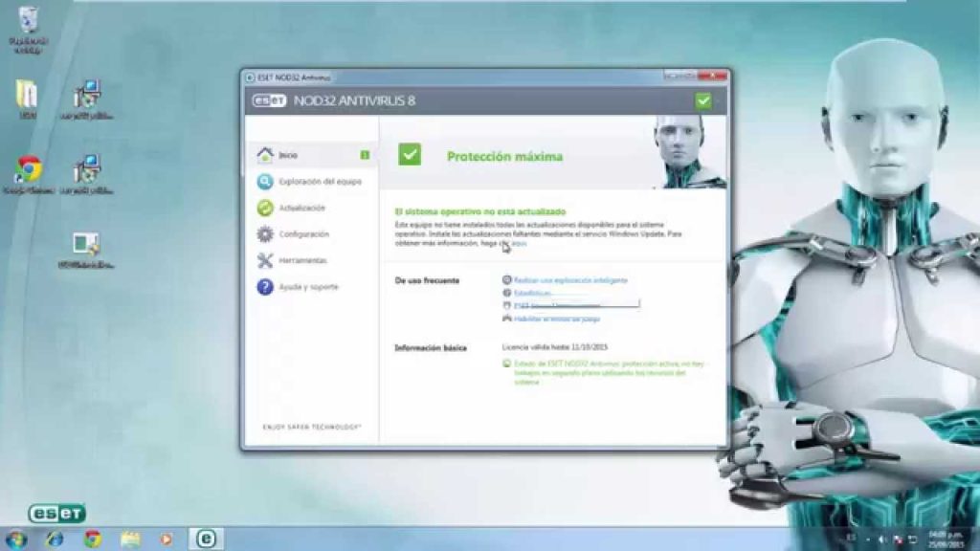Click the notification badge beside Inicio
The image size is (980, 551).
365,152
